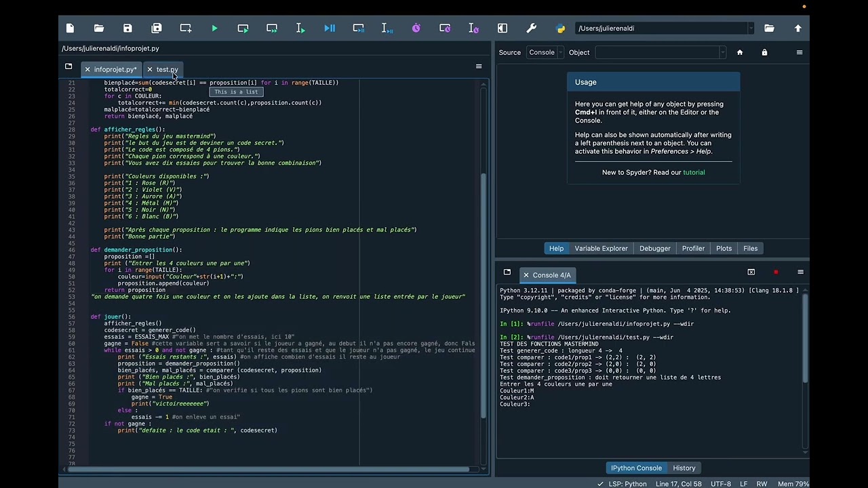Switch to the IPython Console tab
The height and width of the screenshot is (488, 868).
[636, 468]
